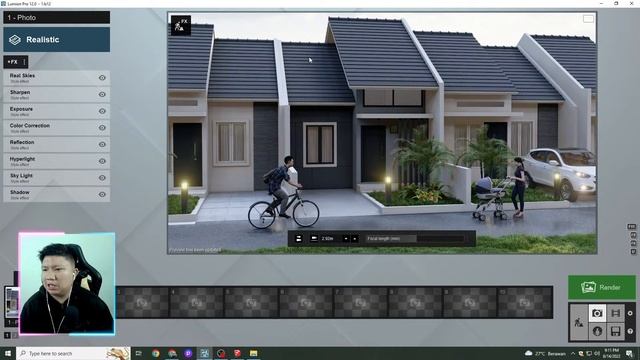Toggle visibility of Real Skies effect
The width and height of the screenshot is (640, 360).
coord(102,78)
